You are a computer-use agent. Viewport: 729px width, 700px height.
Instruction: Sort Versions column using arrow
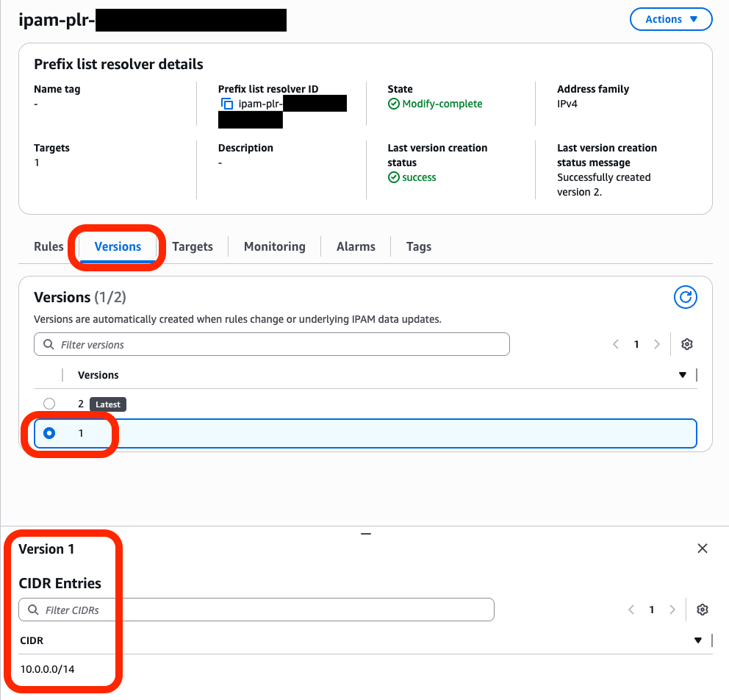683,375
